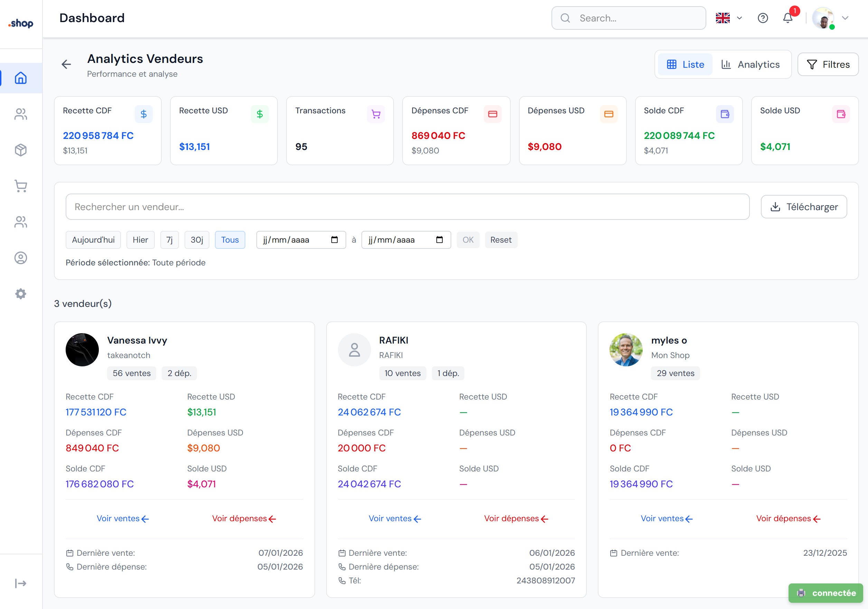Click user circle profile sidebar icon

click(x=21, y=258)
